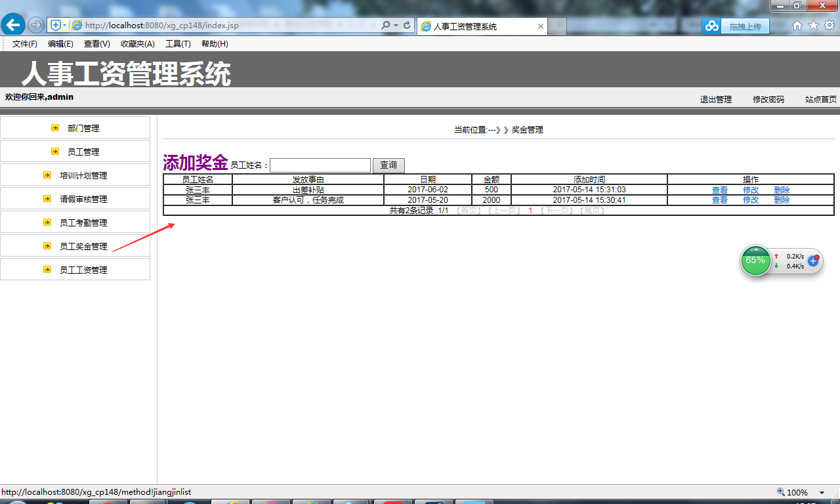Click 删除 for the 出差补贴 row

tap(782, 190)
